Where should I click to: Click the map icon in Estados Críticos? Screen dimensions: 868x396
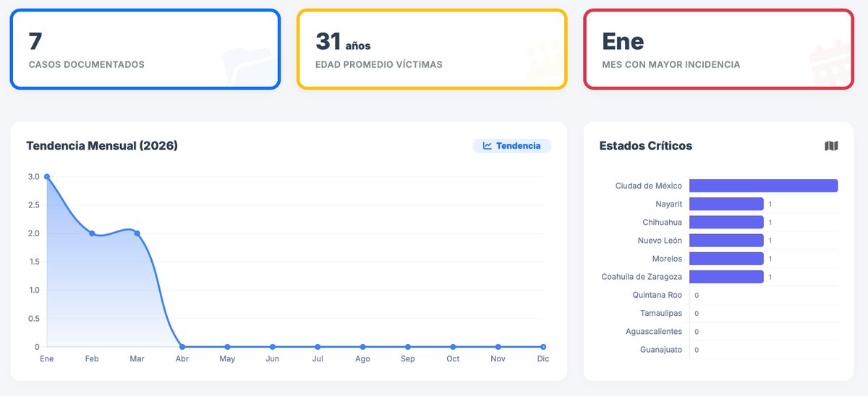pos(831,146)
